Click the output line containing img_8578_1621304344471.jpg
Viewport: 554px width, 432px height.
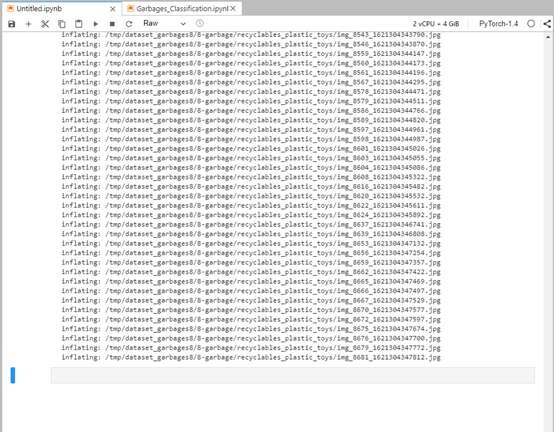[x=251, y=91]
